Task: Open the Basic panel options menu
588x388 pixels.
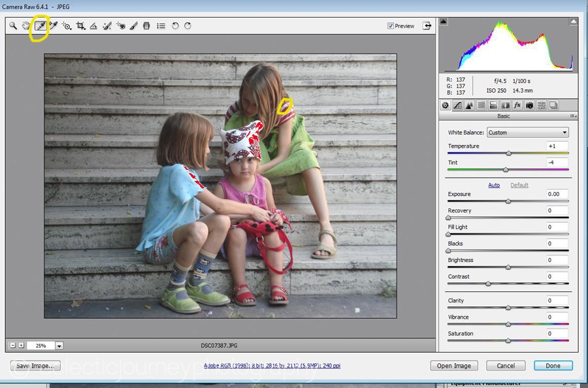Action: coord(574,116)
